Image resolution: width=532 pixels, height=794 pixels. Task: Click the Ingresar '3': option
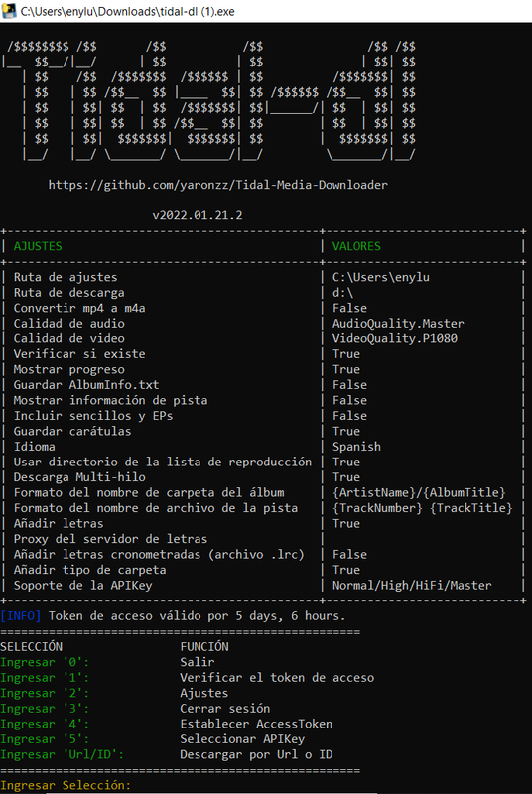pyautogui.click(x=45, y=709)
